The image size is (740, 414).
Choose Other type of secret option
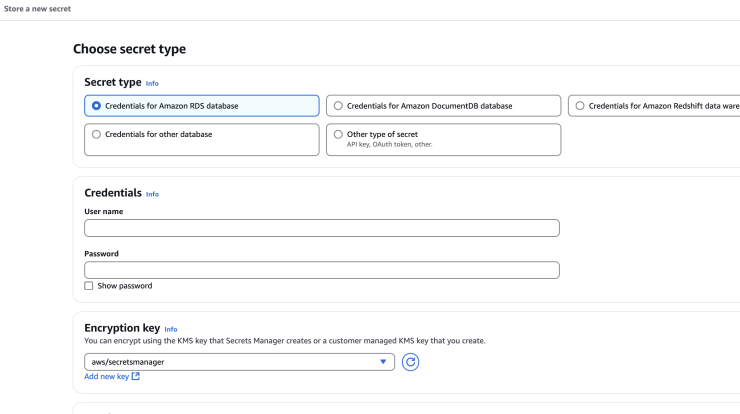coord(443,140)
